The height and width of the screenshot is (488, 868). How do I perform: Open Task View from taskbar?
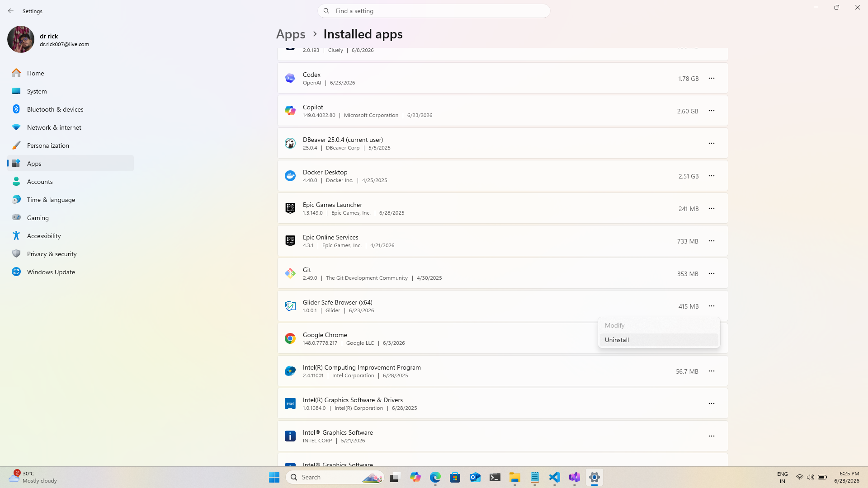396,477
